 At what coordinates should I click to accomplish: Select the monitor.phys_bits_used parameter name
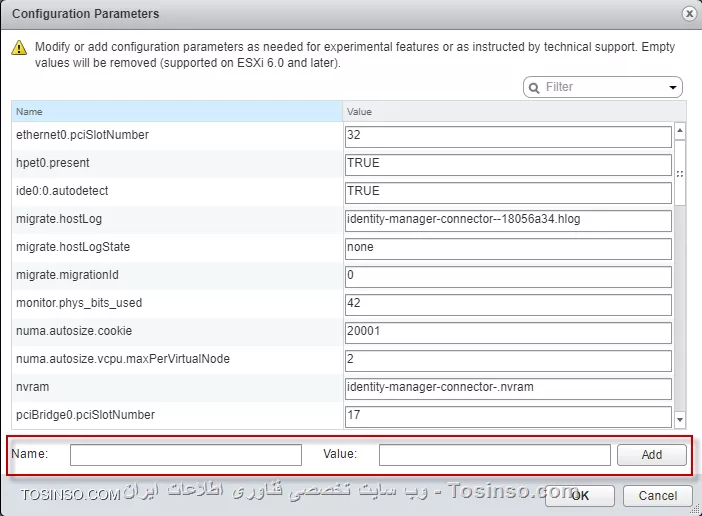(x=79, y=303)
